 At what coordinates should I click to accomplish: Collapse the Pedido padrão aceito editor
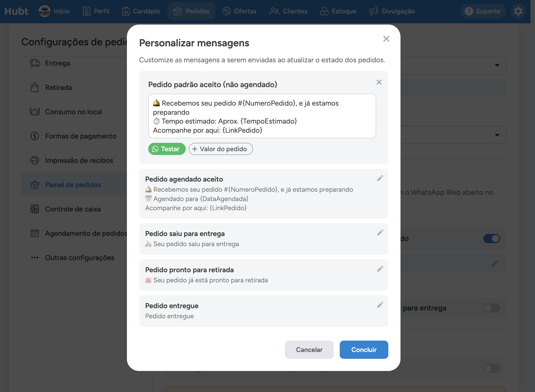tap(379, 82)
